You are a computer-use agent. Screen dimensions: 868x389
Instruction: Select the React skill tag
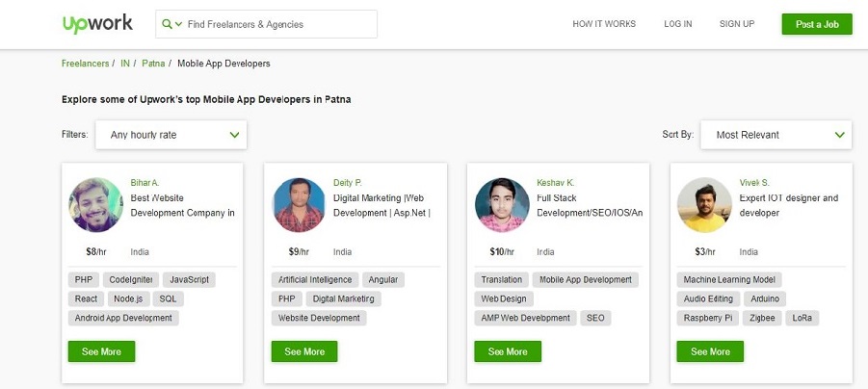click(86, 298)
